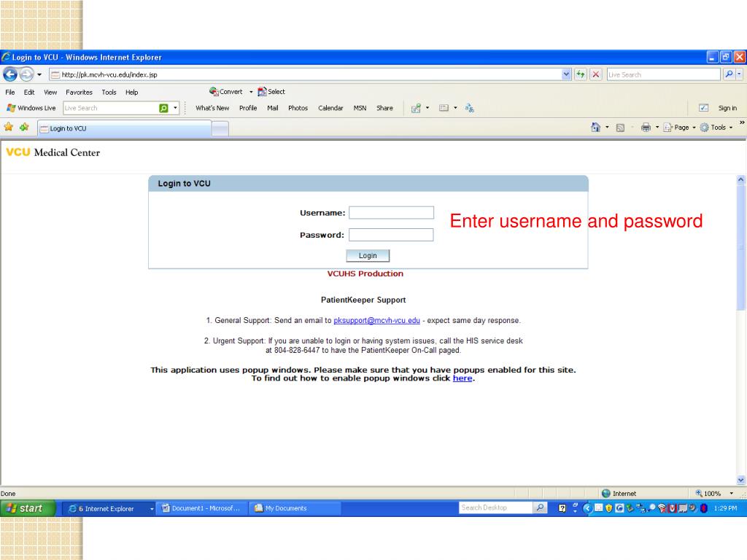Expand the address bar history dropdown

(x=566, y=75)
